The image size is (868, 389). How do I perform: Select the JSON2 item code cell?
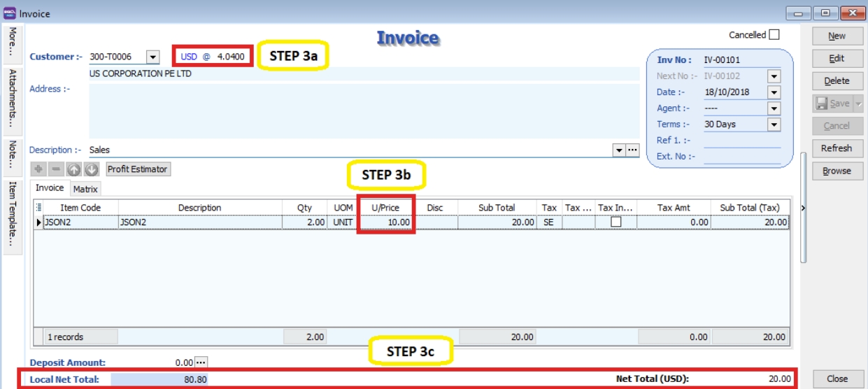pyautogui.click(x=80, y=222)
